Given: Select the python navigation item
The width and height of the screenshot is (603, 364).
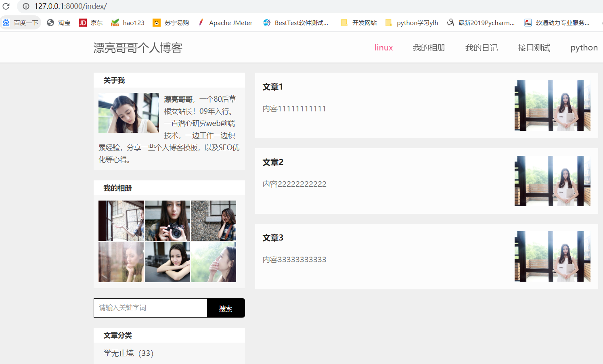Looking at the screenshot, I should (584, 48).
